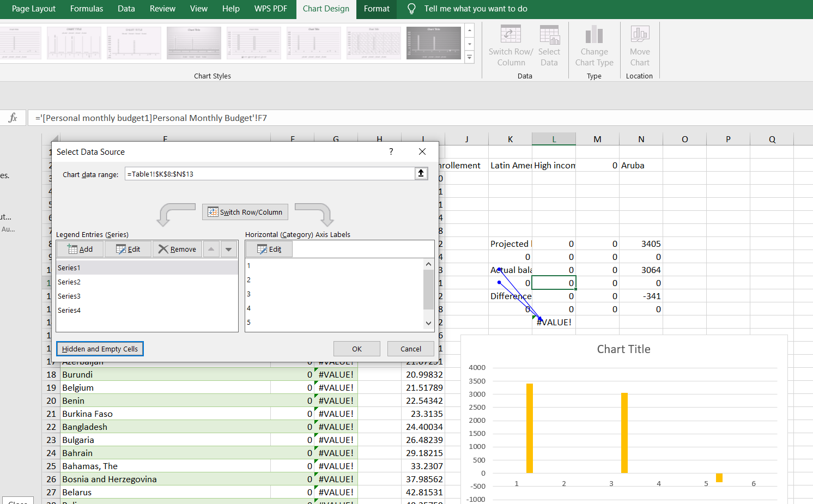813x504 pixels.
Task: Click the collapse range selector arrow icon
Action: point(421,173)
